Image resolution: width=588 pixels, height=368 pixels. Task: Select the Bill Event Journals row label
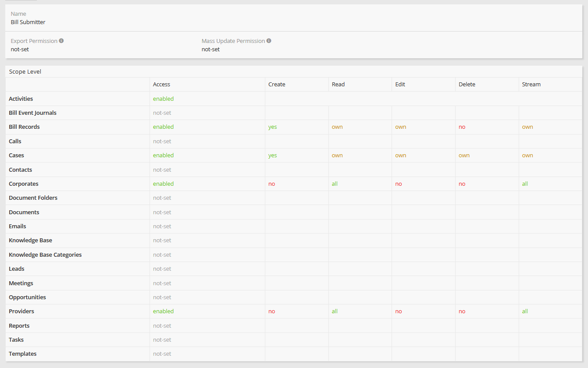(32, 113)
